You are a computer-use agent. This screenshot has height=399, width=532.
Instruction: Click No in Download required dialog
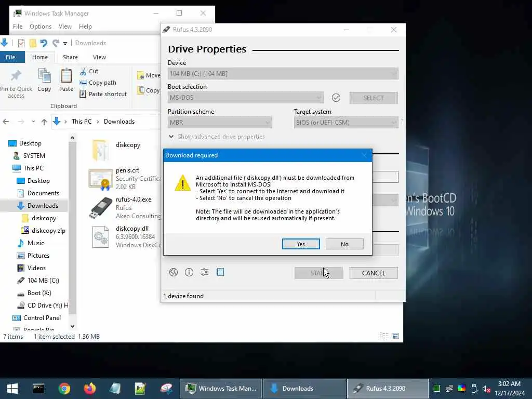pyautogui.click(x=344, y=244)
